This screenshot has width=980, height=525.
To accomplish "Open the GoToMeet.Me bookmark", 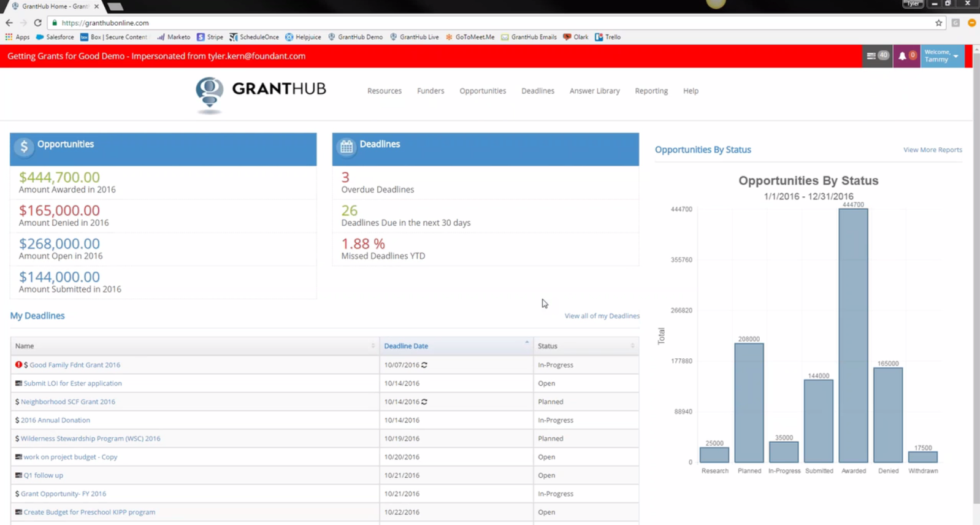I will pos(470,37).
